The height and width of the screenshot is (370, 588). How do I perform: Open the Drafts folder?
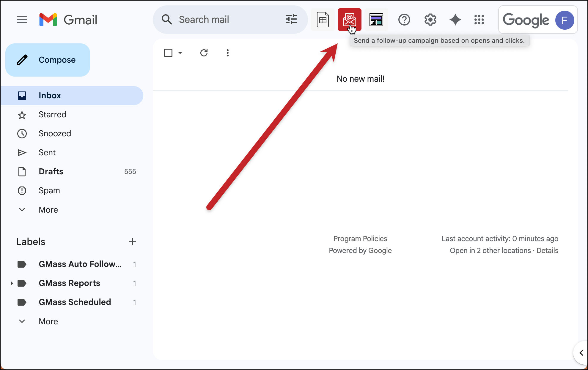(x=51, y=171)
